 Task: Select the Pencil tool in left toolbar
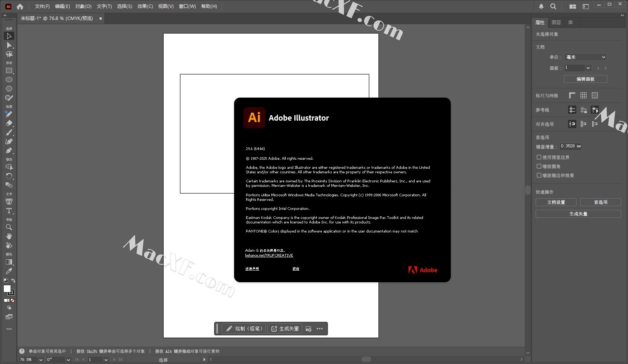pyautogui.click(x=9, y=114)
